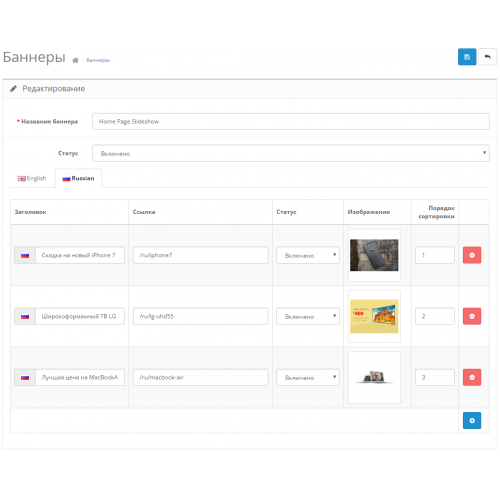Edit the title Скидка на новый iPhone 7
Image resolution: width=500 pixels, height=500 pixels.
(80, 255)
